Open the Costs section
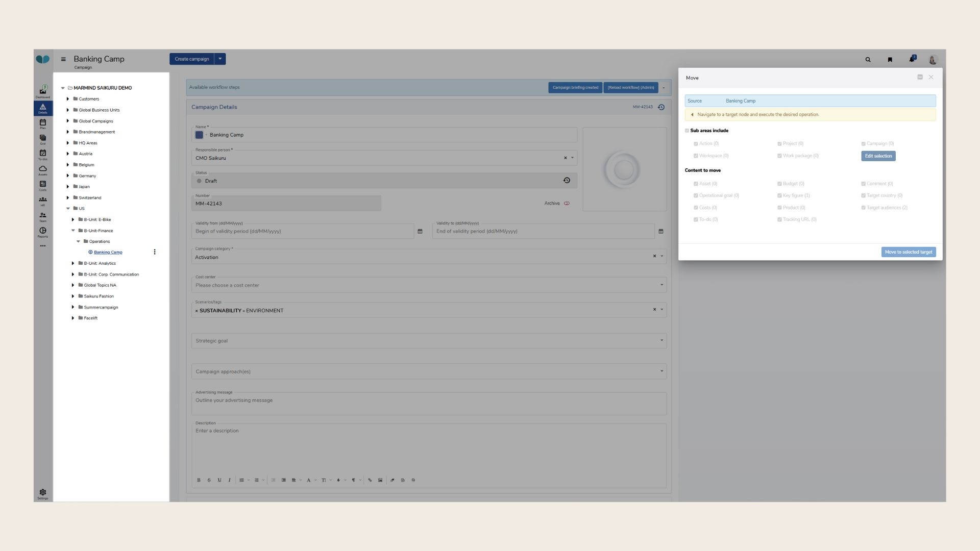Image resolution: width=980 pixels, height=551 pixels. [43, 185]
